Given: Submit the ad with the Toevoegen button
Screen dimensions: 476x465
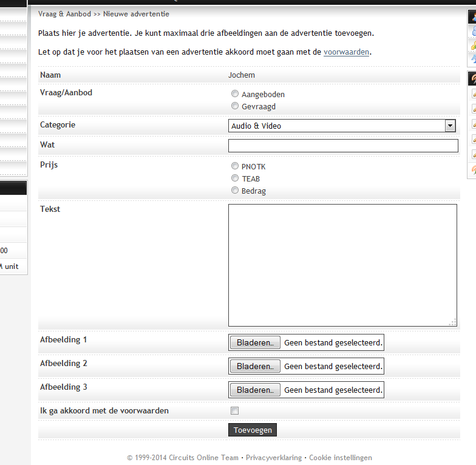Looking at the screenshot, I should tap(253, 430).
